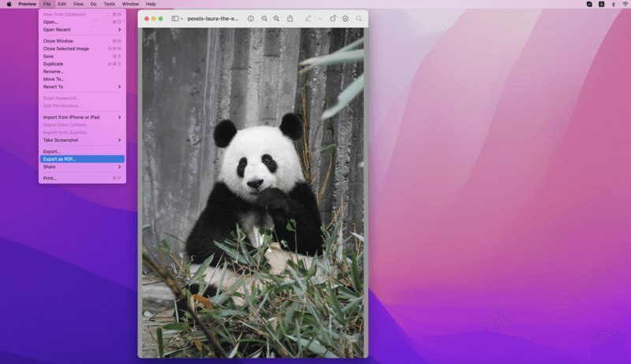The height and width of the screenshot is (364, 631).
Task: Zoom out with the magnifier minus icon
Action: pos(264,18)
